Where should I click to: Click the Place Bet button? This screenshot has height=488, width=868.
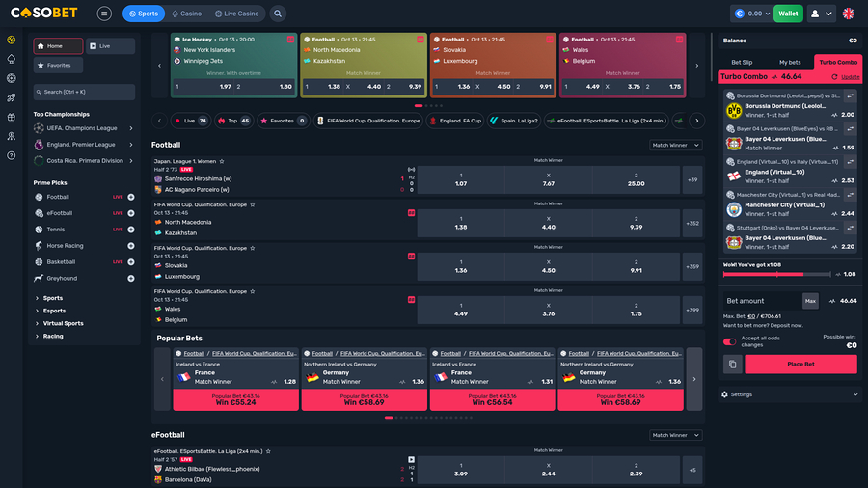[800, 364]
